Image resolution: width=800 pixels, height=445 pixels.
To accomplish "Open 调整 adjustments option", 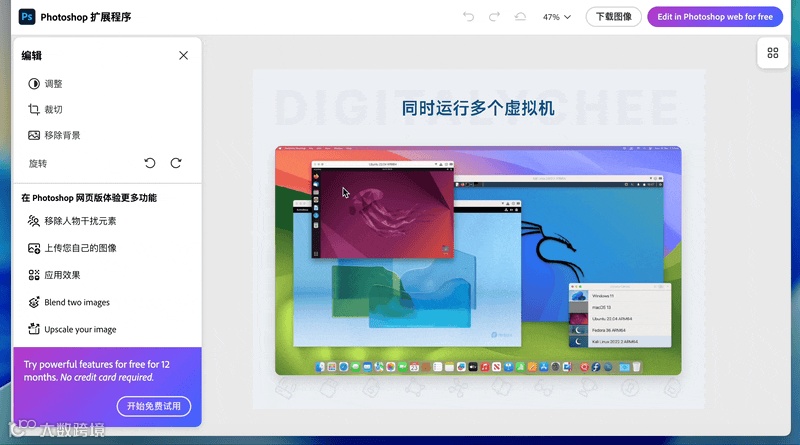I will click(45, 84).
